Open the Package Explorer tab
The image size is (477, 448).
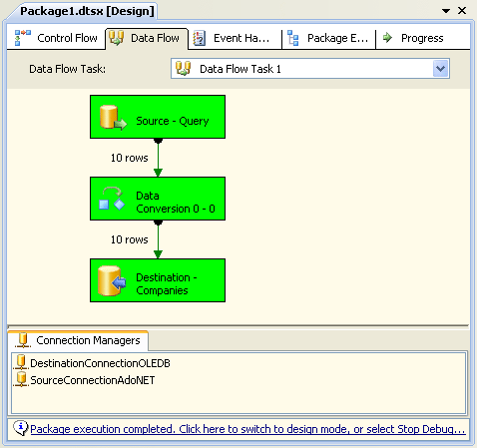(328, 38)
